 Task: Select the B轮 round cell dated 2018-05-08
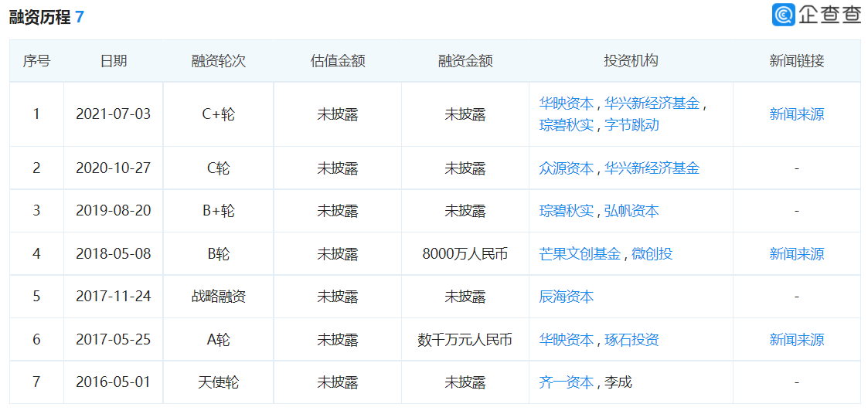pos(218,253)
